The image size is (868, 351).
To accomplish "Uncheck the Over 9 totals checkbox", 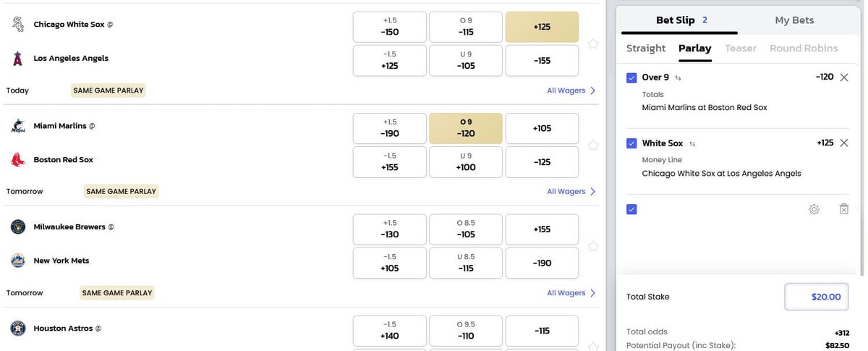I will [631, 77].
